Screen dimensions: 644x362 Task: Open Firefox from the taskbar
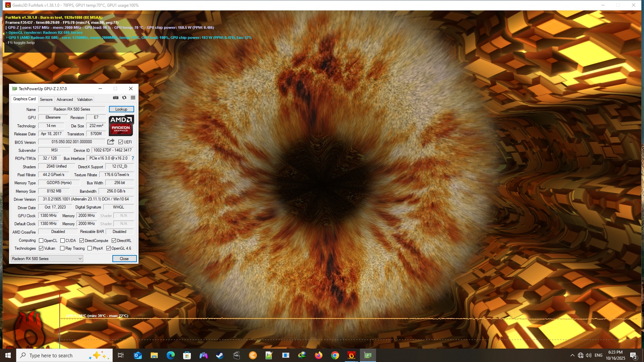(x=318, y=355)
